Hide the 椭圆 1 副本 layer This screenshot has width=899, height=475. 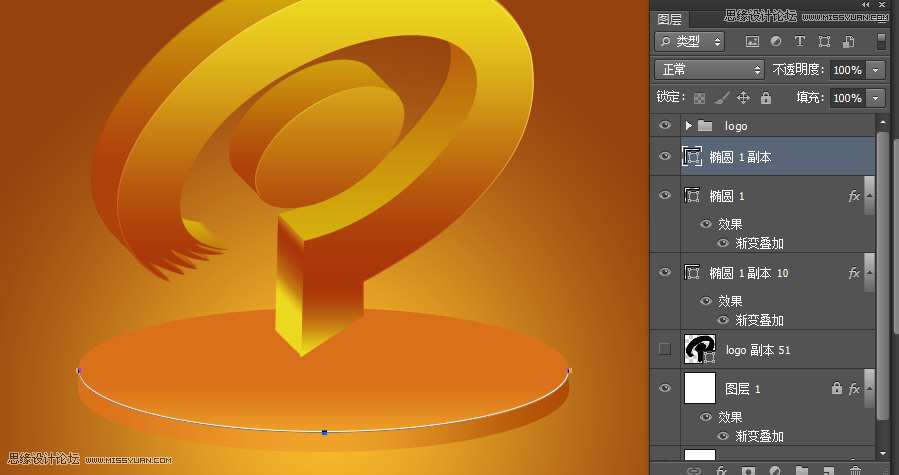[x=665, y=156]
